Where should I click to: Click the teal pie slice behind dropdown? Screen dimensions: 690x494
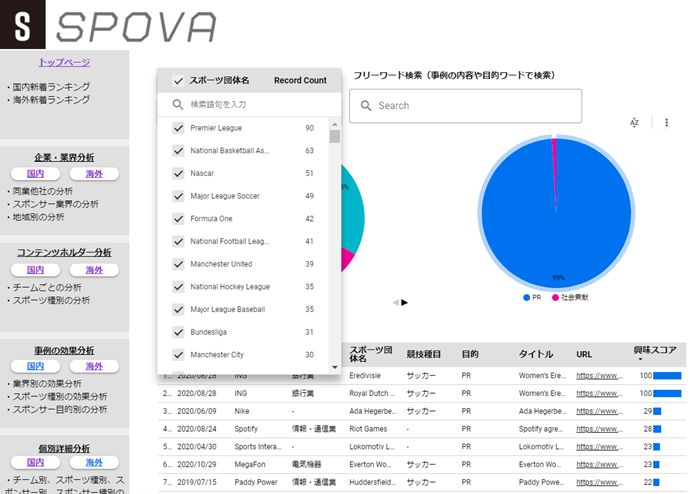(353, 211)
